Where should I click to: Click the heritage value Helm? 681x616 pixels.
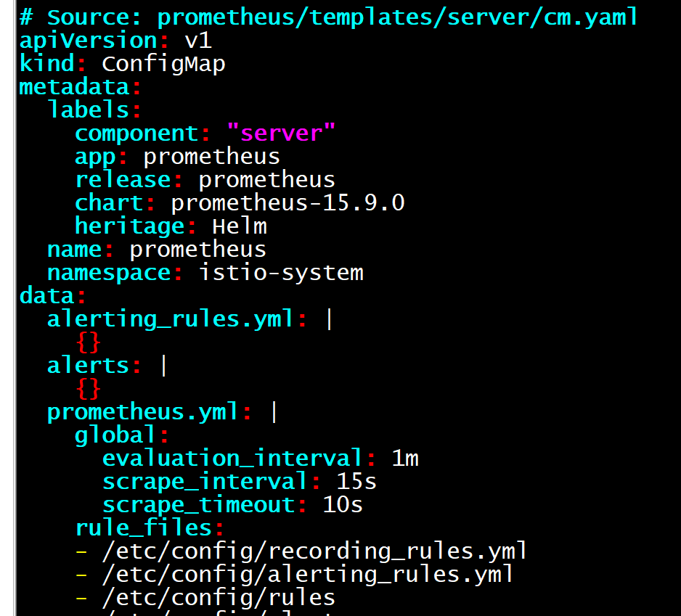click(x=240, y=226)
